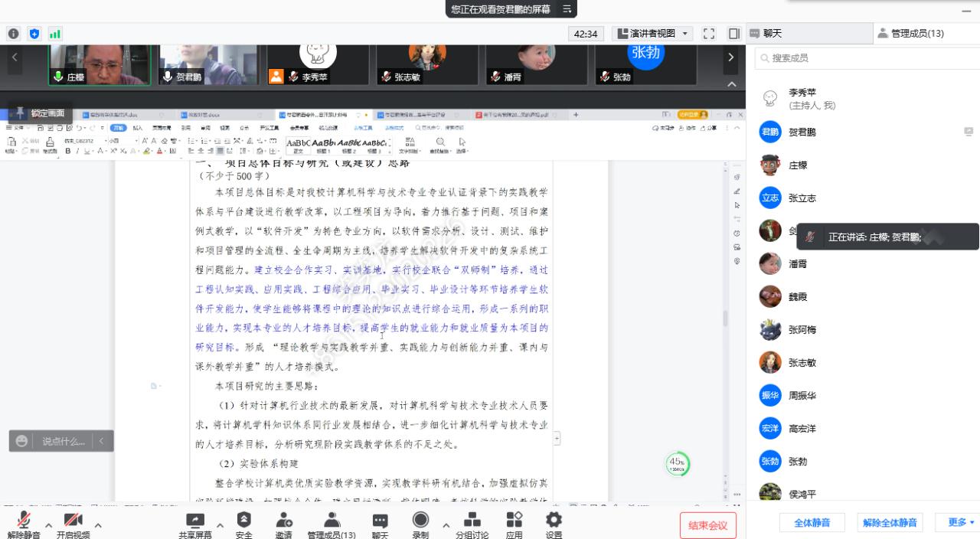Start 录制 recording

click(x=420, y=525)
